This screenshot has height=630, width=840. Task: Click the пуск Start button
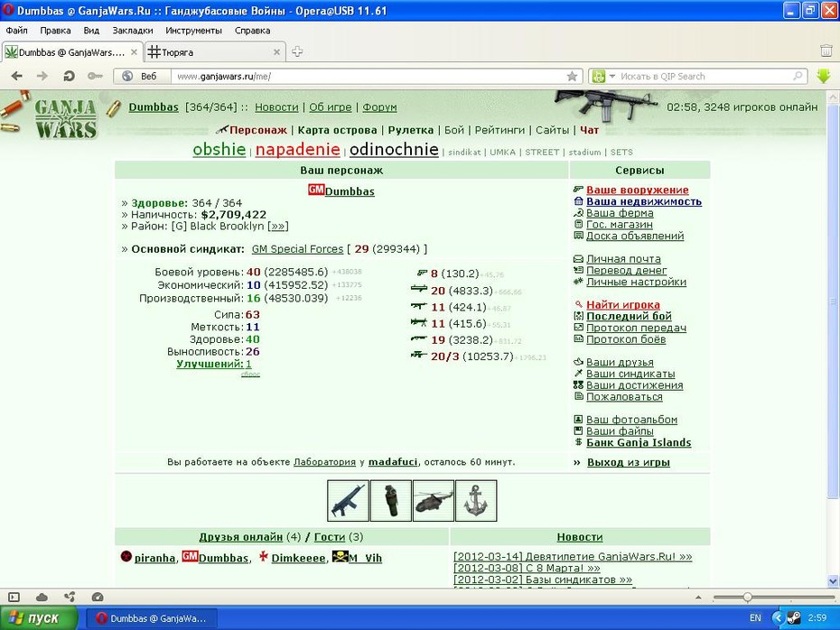(x=38, y=618)
